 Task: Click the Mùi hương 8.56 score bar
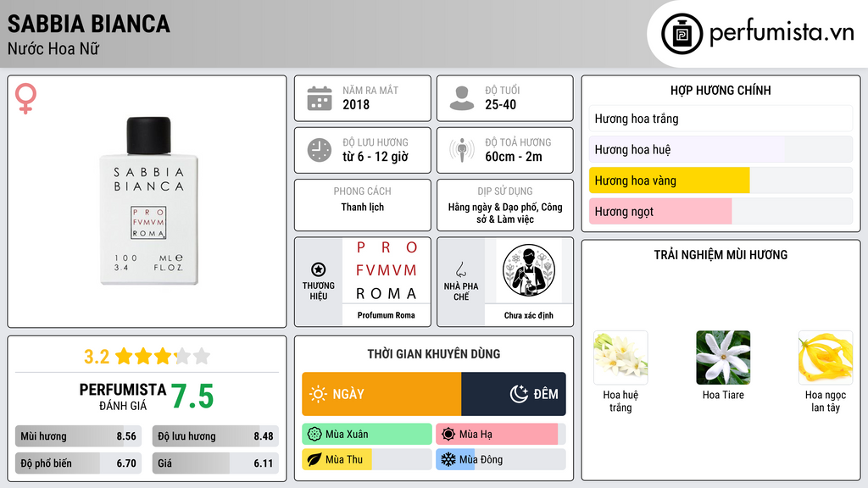point(79,436)
